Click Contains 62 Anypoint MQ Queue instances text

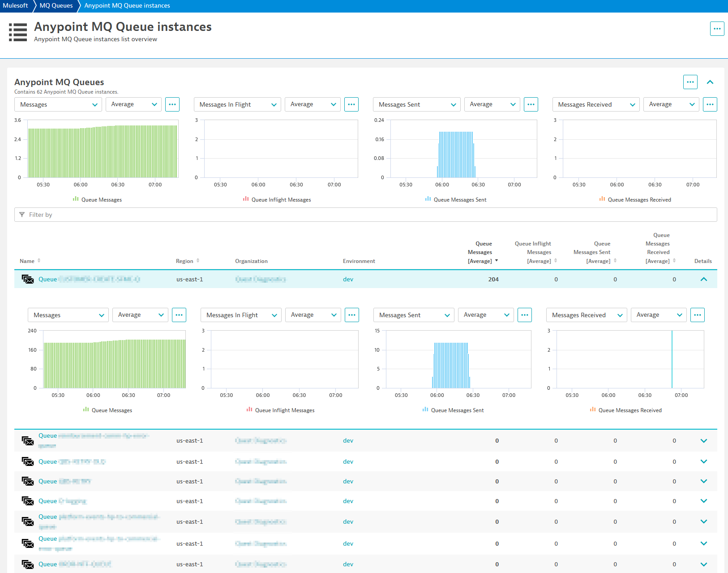point(66,92)
